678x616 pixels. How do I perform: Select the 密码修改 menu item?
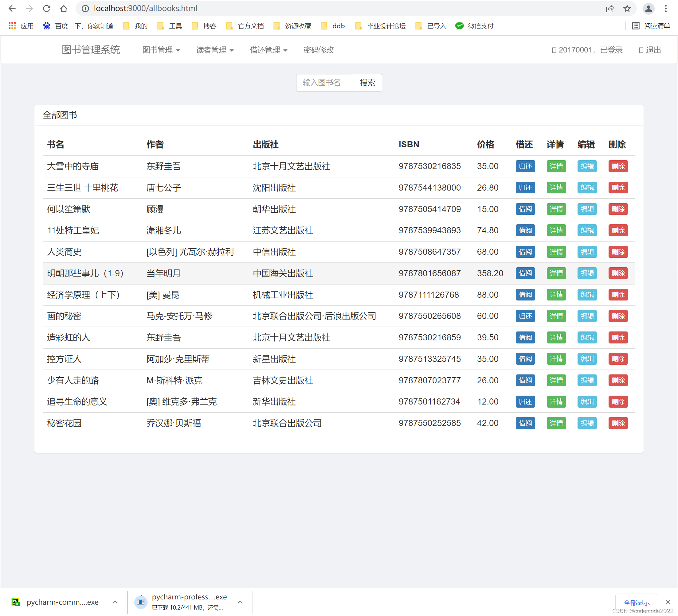click(x=318, y=50)
